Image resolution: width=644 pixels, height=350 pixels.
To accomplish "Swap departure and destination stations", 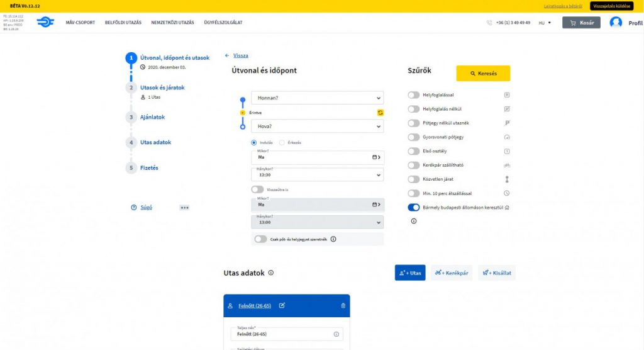I will click(380, 112).
